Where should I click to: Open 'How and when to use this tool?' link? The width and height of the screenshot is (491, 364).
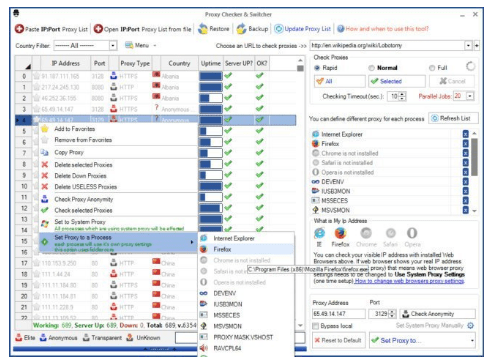coord(383,29)
